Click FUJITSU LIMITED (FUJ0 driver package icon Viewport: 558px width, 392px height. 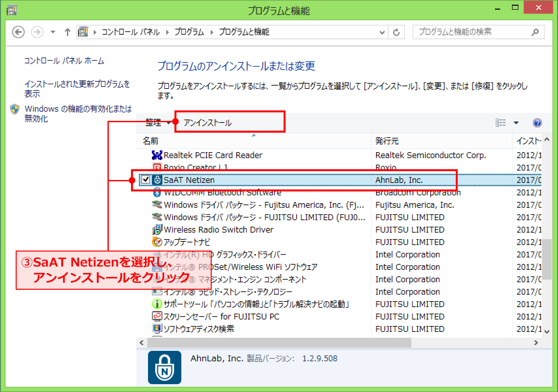157,217
